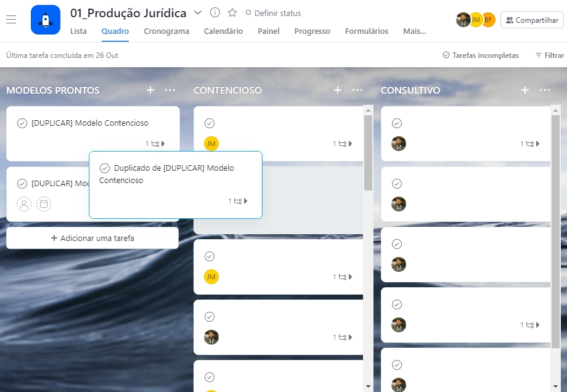Assign user on second Modelos Prontos card
The width and height of the screenshot is (567, 392).
pyautogui.click(x=24, y=204)
